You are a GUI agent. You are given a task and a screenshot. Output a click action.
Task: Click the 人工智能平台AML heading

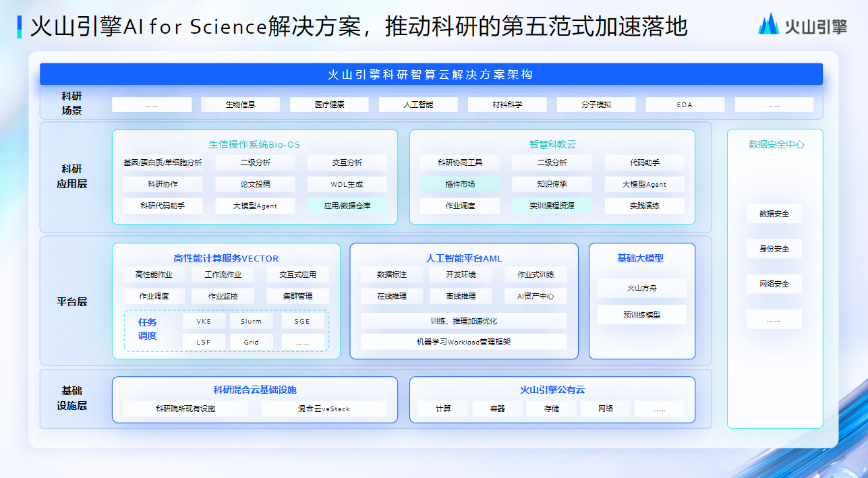[x=464, y=258]
